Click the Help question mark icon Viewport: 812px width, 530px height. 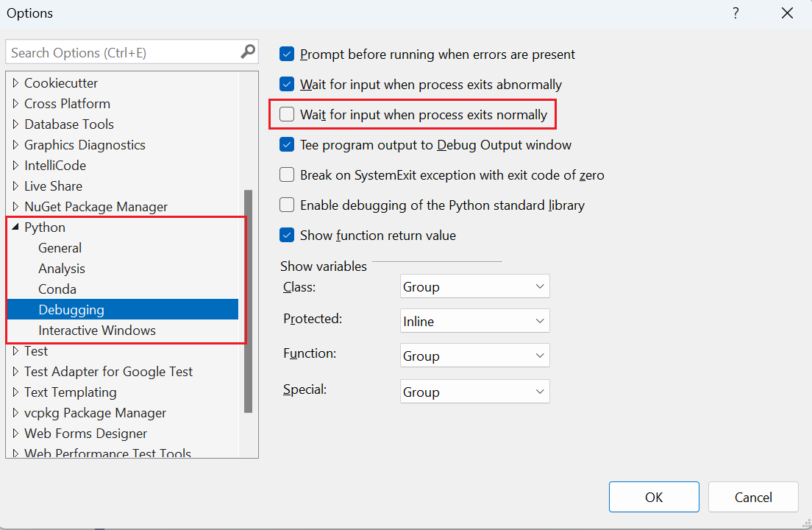point(736,13)
